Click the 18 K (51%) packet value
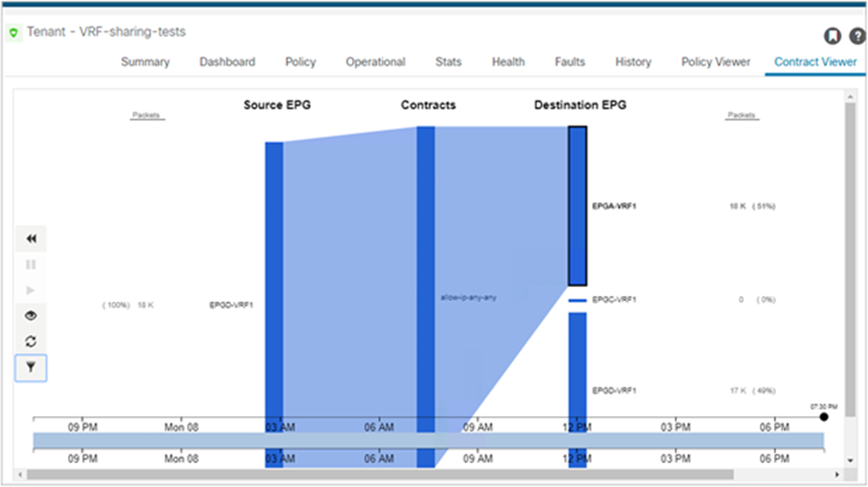The image size is (868, 487). tap(753, 207)
